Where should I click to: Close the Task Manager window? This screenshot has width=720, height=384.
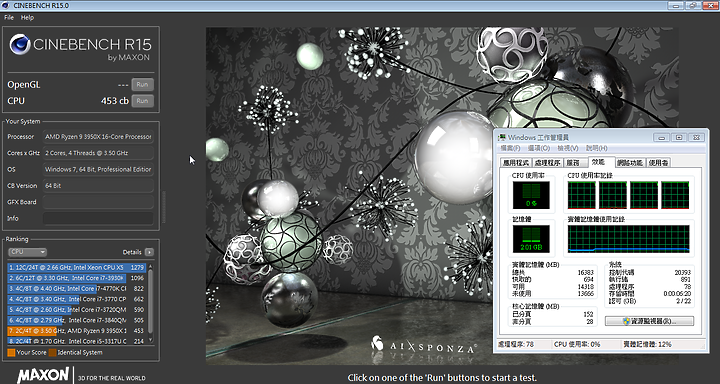pos(697,137)
